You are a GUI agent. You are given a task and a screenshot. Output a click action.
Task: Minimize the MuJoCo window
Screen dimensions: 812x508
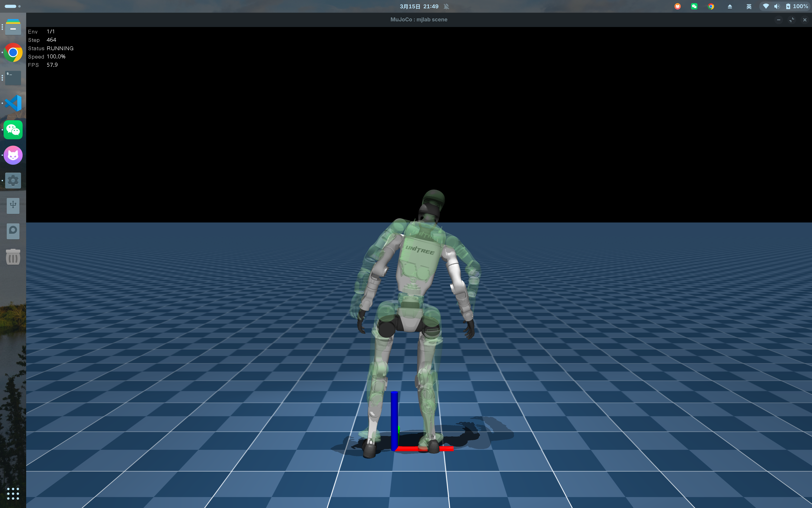[x=779, y=20]
